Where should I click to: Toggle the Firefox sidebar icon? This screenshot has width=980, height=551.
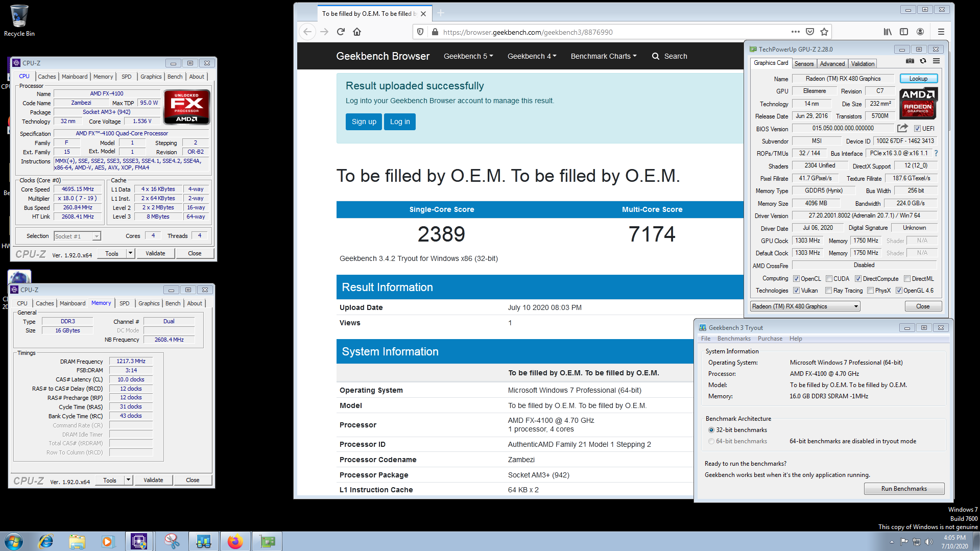904,32
